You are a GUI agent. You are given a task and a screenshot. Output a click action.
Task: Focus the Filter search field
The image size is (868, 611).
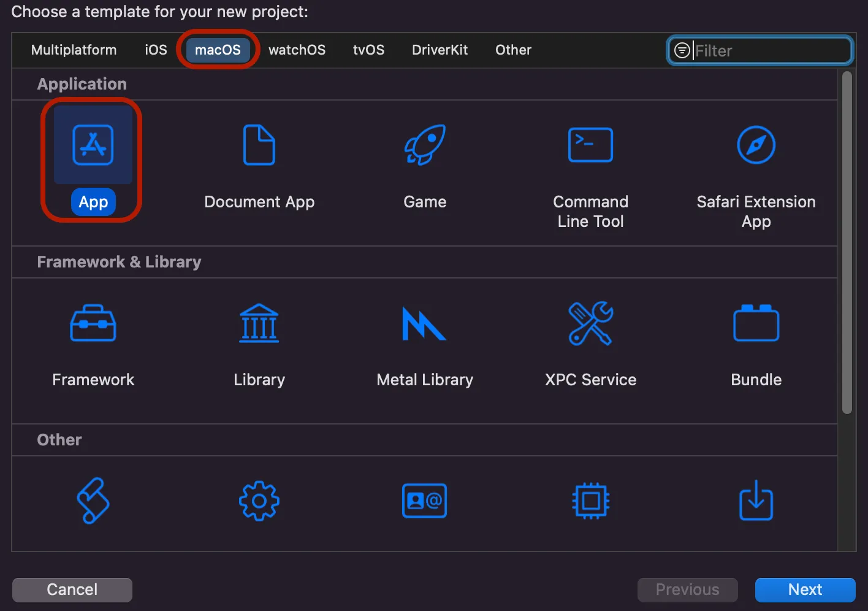click(x=759, y=50)
